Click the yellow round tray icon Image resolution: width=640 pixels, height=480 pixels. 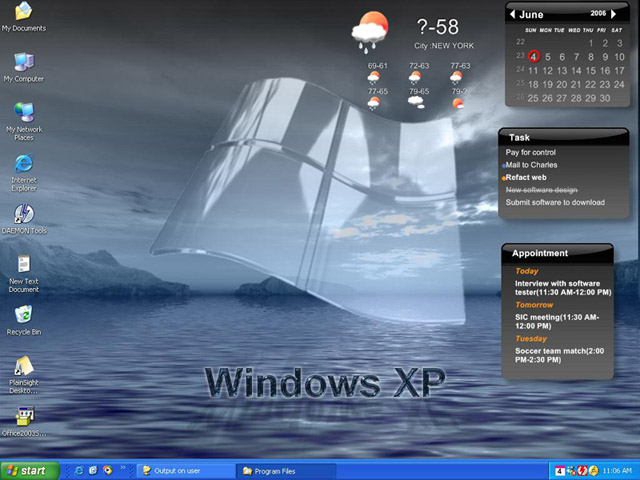coord(593,471)
